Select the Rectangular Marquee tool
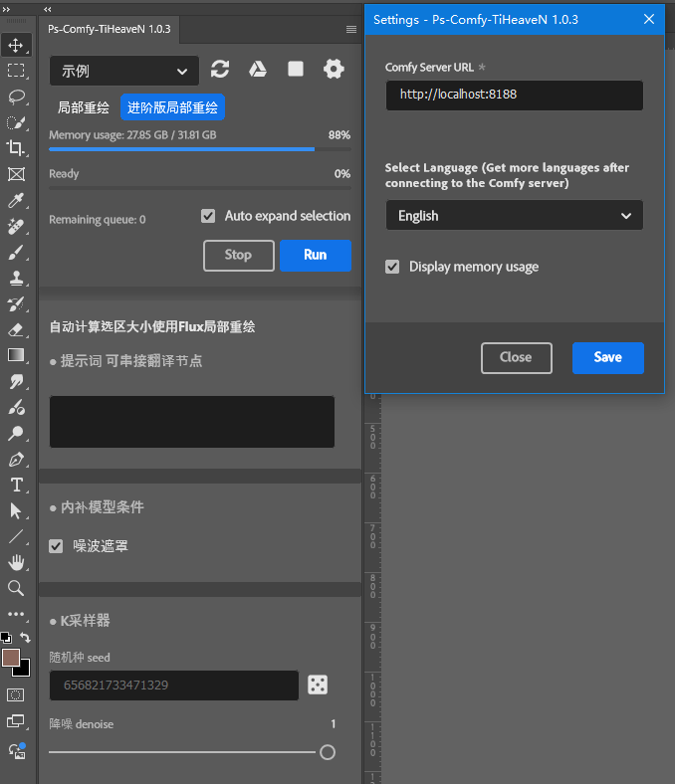Screen dimensions: 675x784 point(16,71)
